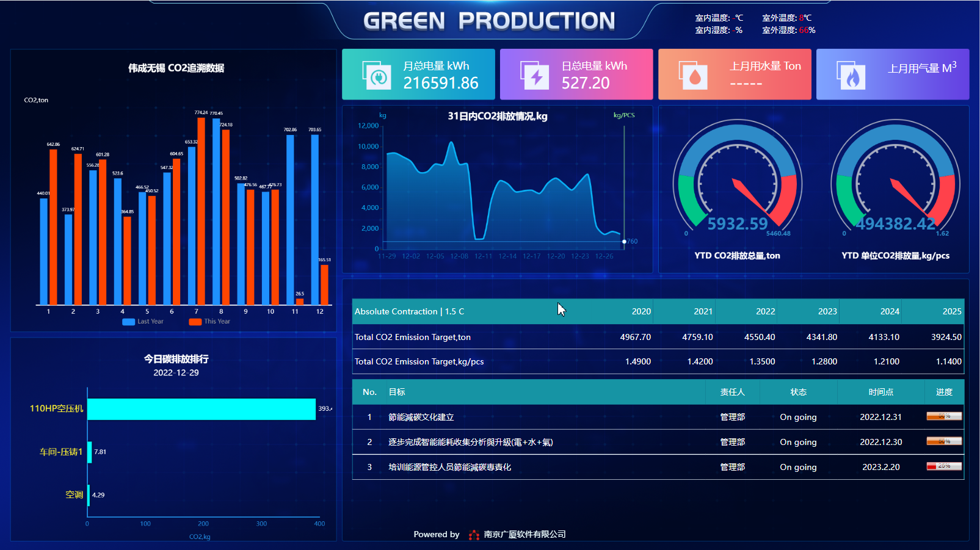Select the 110HP air compressor cyan bar
The width and height of the screenshot is (980, 550).
tap(201, 409)
